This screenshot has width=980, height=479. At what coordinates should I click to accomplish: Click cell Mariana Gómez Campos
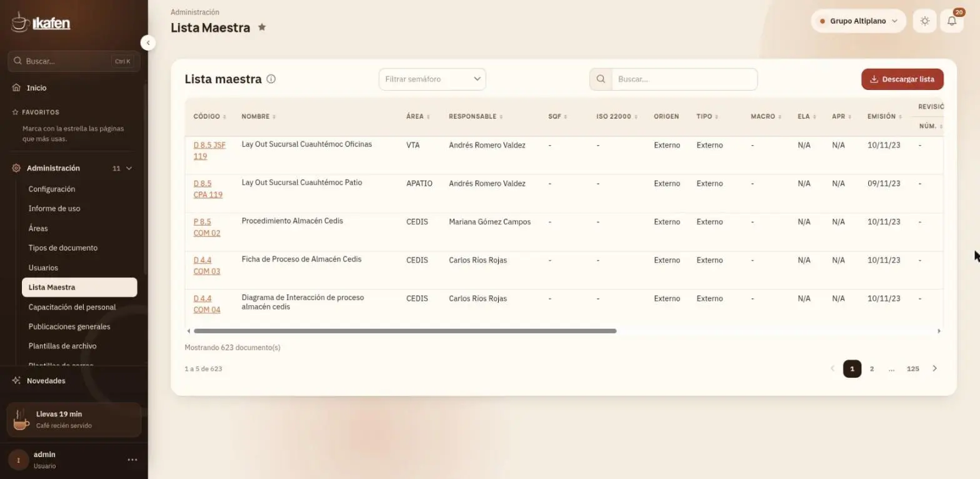(x=489, y=221)
